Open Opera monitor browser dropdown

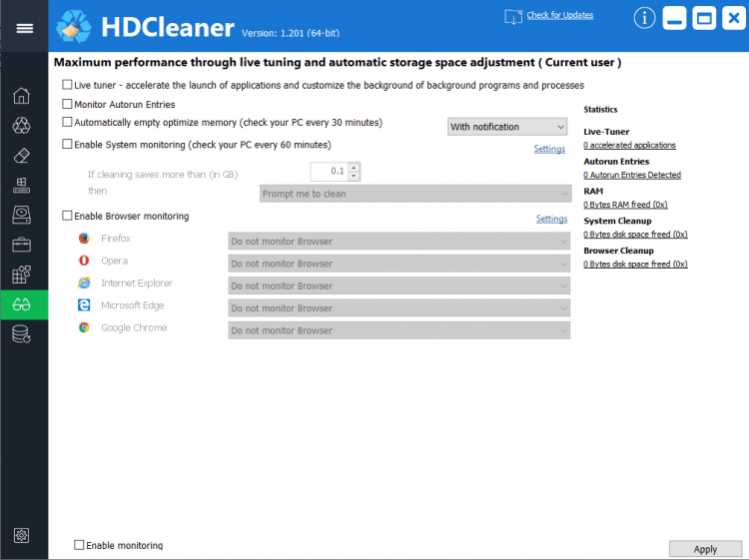click(x=399, y=264)
